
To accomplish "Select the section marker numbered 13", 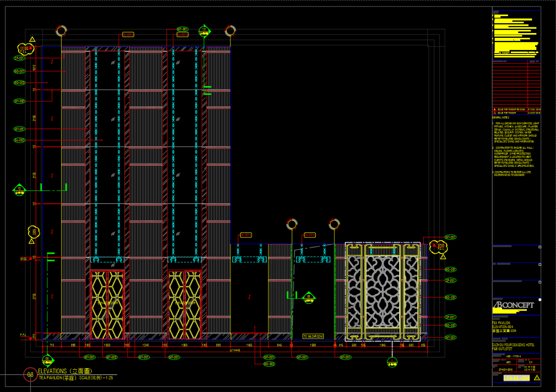I will 204,31.
